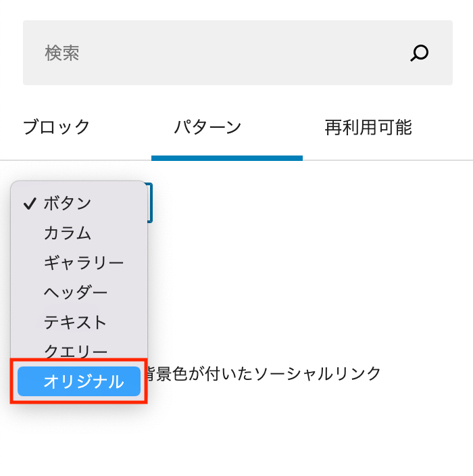
Task: Open the 再利用可能 tab
Action: [368, 127]
